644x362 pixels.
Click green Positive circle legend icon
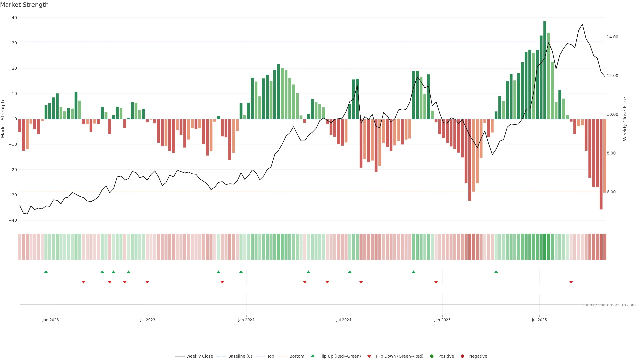tap(432, 356)
